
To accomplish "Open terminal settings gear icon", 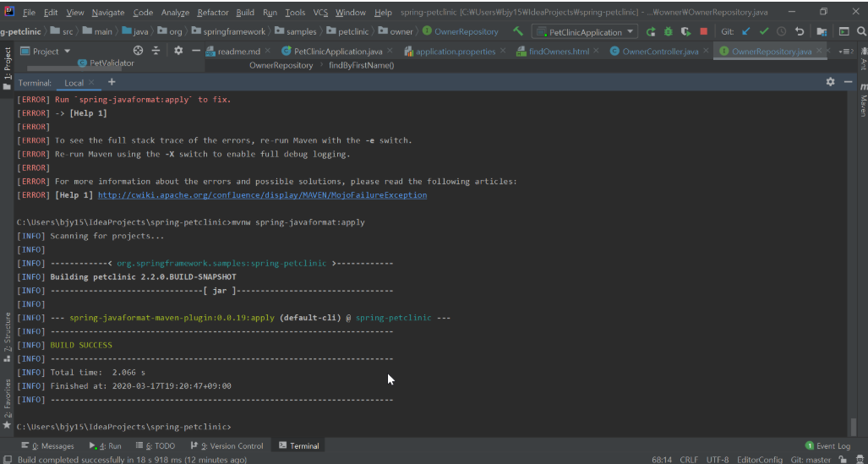I will pyautogui.click(x=830, y=82).
